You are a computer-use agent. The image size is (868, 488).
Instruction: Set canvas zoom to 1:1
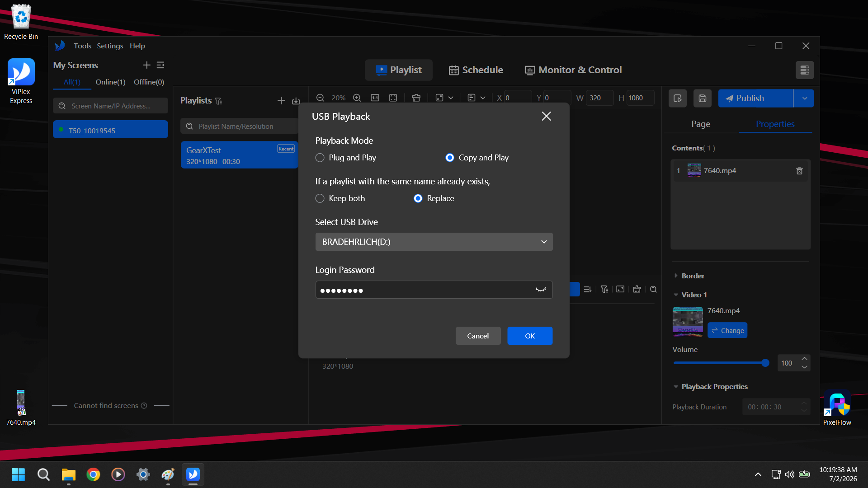tap(375, 98)
